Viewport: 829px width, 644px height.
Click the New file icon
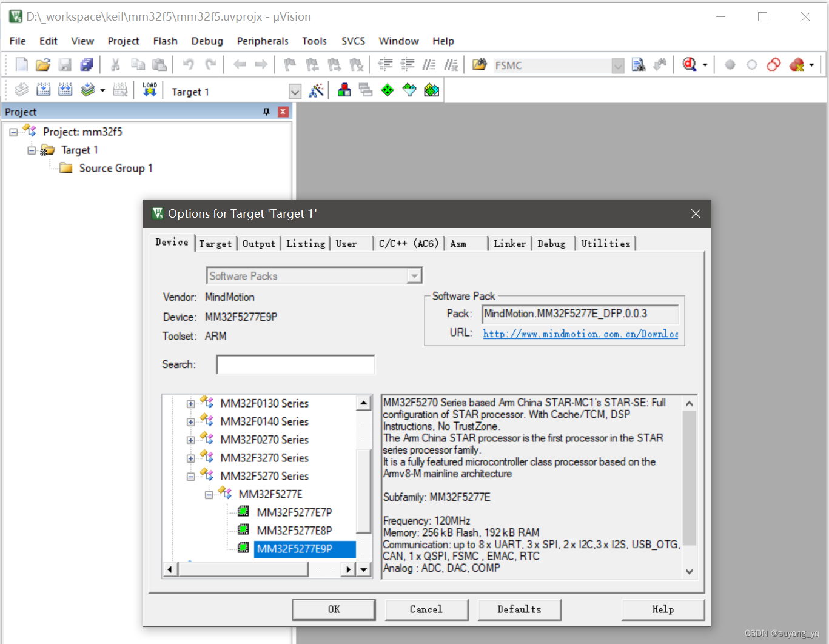pyautogui.click(x=21, y=64)
